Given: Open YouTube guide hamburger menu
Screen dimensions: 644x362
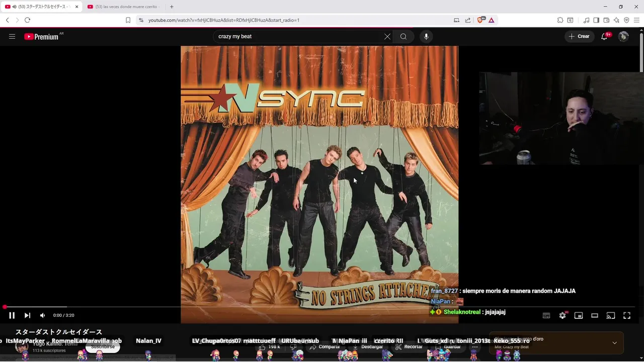Looking at the screenshot, I should pos(12,36).
